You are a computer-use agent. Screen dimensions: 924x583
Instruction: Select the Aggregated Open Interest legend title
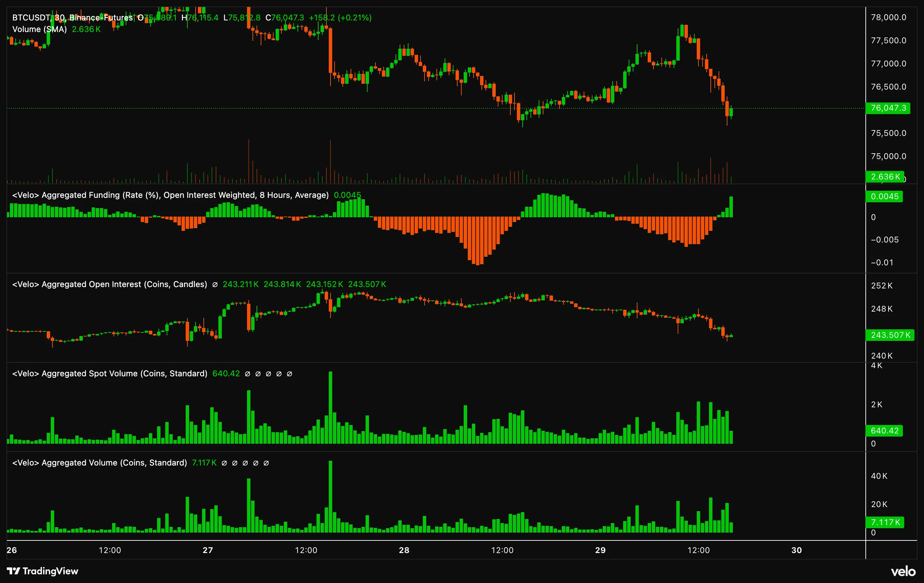(x=109, y=284)
